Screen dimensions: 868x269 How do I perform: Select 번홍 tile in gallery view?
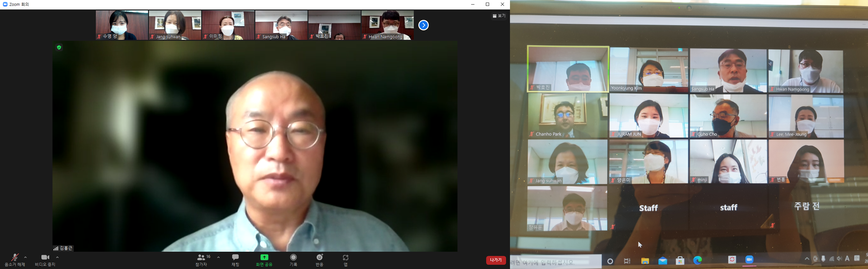click(x=807, y=161)
